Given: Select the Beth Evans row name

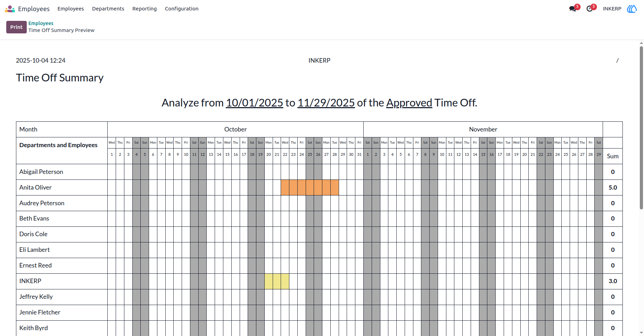Looking at the screenshot, I should (x=34, y=218).
